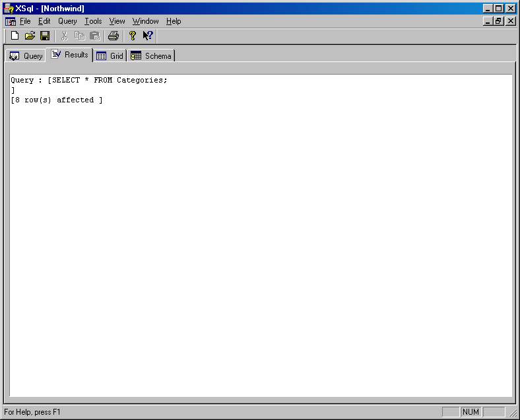Save with the floppy disk icon
Screen dimensions: 520x420
point(45,36)
